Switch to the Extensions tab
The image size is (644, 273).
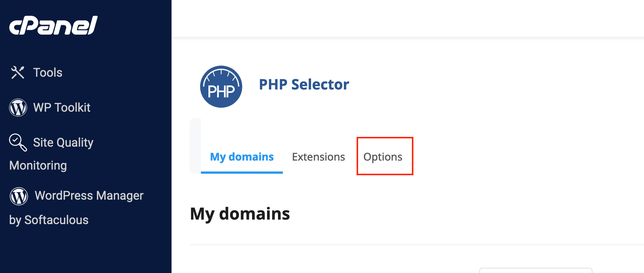(x=319, y=157)
